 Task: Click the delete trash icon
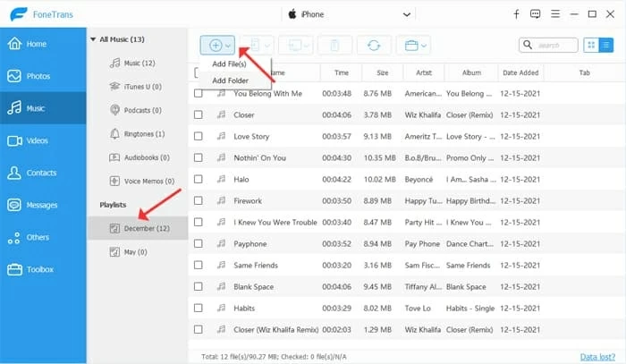click(334, 46)
